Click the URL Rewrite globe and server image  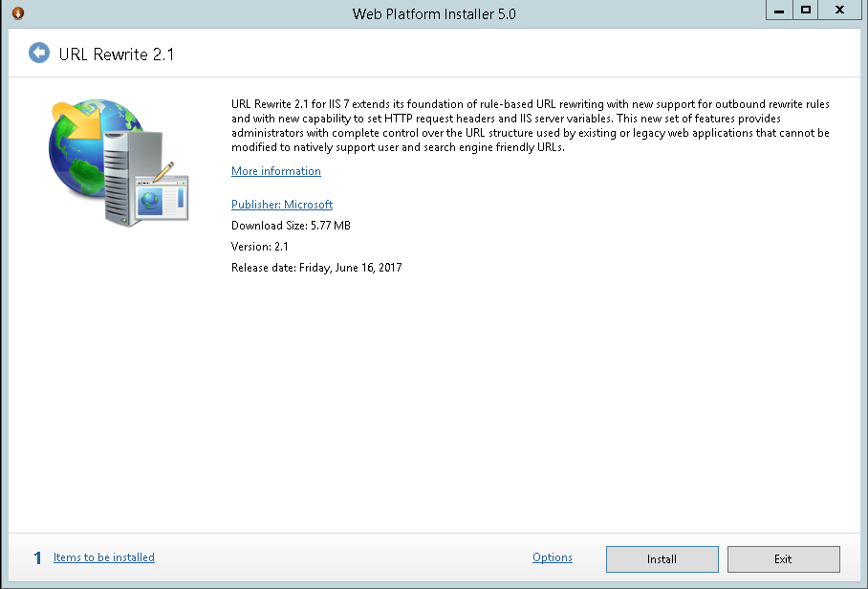pos(119,163)
